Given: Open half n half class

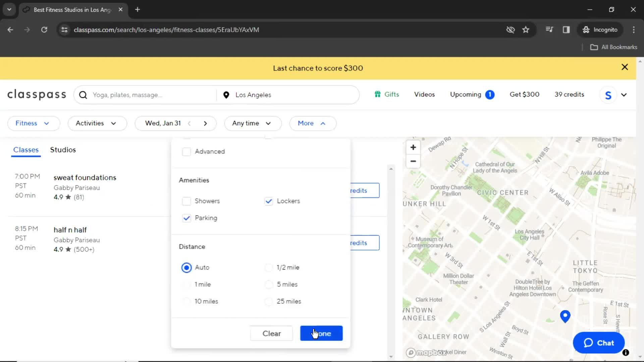Looking at the screenshot, I should 70,230.
